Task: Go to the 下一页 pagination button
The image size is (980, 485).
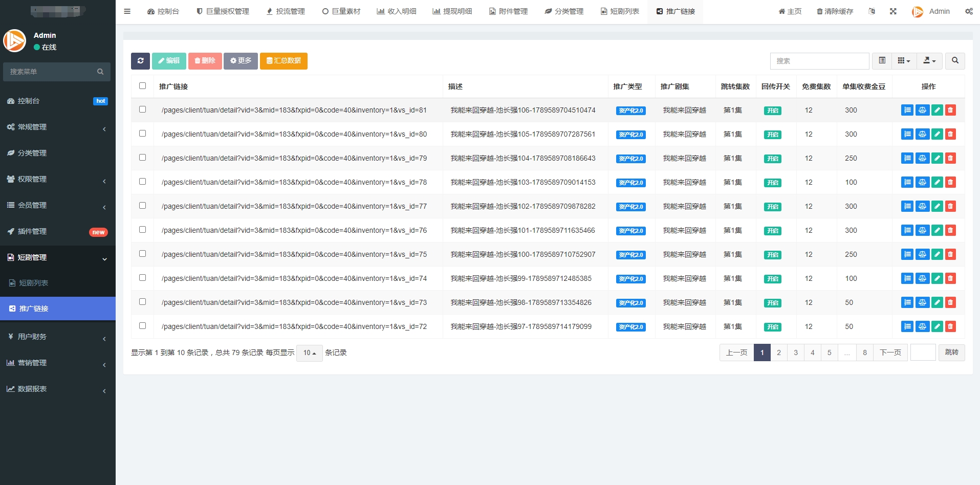Action: [x=890, y=352]
